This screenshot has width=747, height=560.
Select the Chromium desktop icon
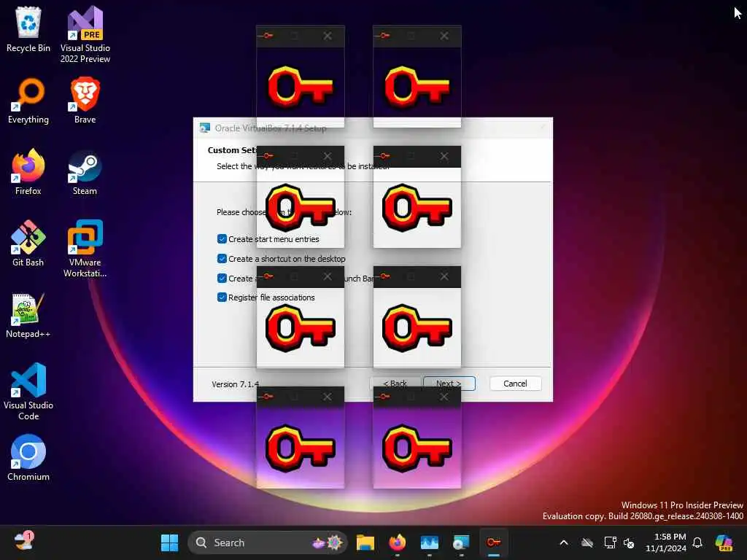click(x=28, y=458)
